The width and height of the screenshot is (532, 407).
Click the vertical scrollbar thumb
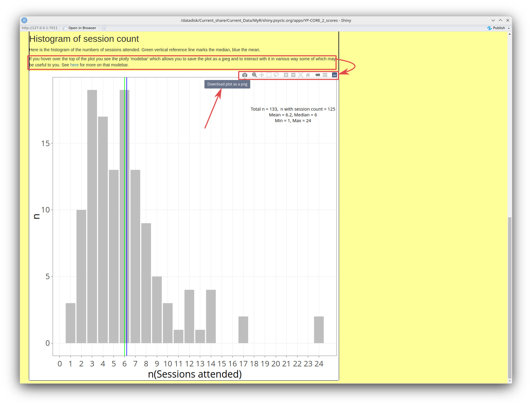coord(510,297)
